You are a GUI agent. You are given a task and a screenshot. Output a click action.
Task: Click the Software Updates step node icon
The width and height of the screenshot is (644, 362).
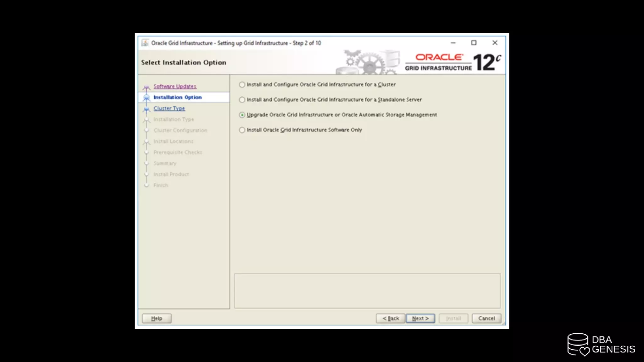[x=146, y=87]
